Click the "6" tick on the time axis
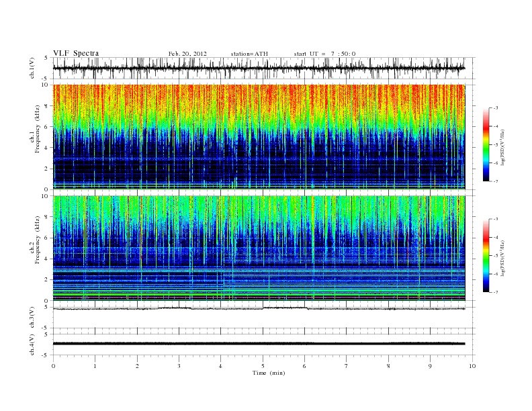 coord(304,366)
